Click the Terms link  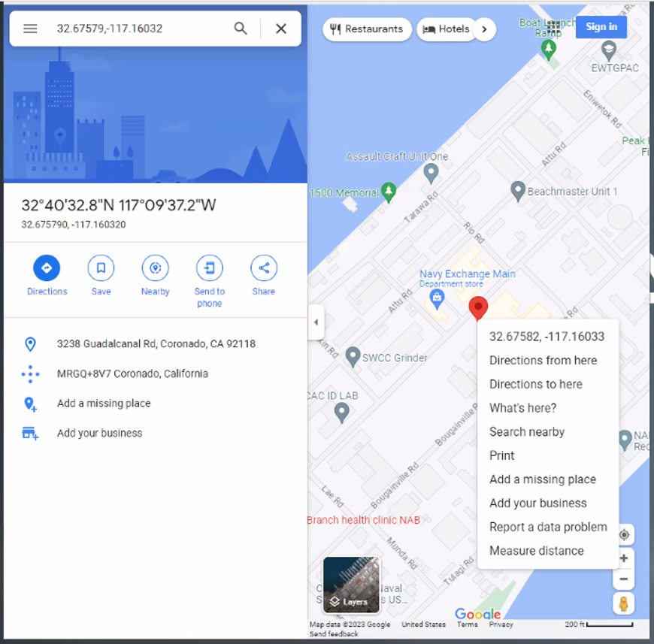coord(467,624)
